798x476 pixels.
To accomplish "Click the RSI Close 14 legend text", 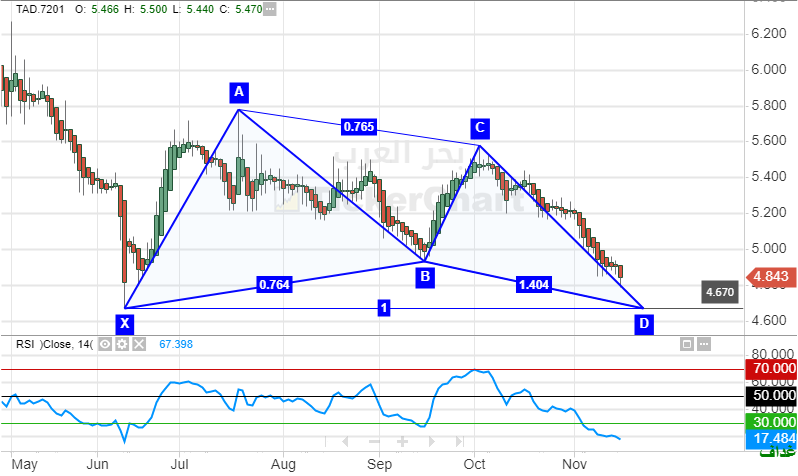I will click(52, 344).
